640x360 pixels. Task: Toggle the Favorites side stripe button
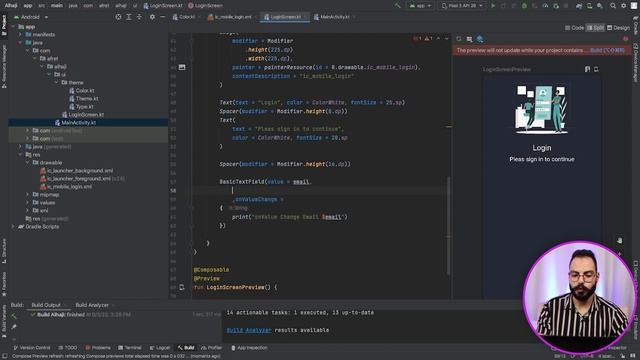(4, 284)
